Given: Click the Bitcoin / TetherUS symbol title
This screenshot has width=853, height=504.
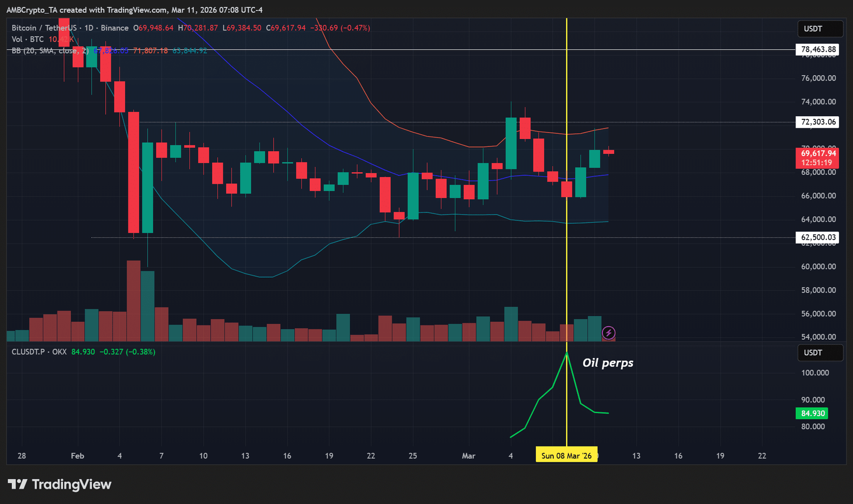Looking at the screenshot, I should click(45, 28).
